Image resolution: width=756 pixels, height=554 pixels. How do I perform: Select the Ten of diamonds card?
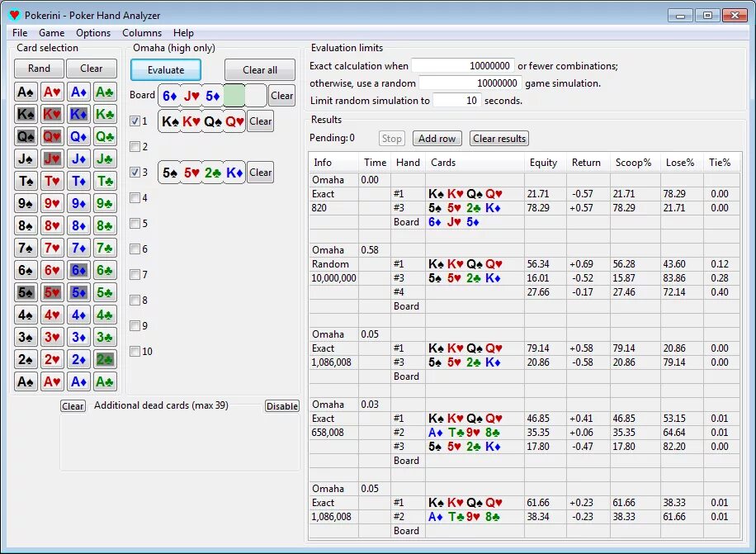click(x=78, y=182)
